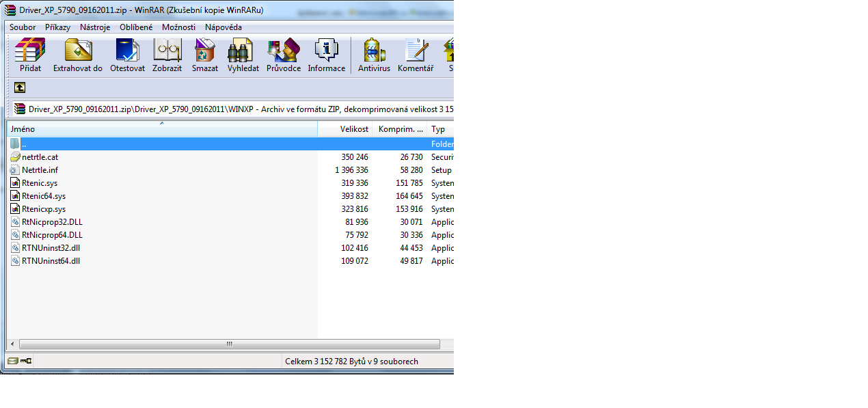
Task: Select the Rtenic64.sys file name
Action: (44, 196)
